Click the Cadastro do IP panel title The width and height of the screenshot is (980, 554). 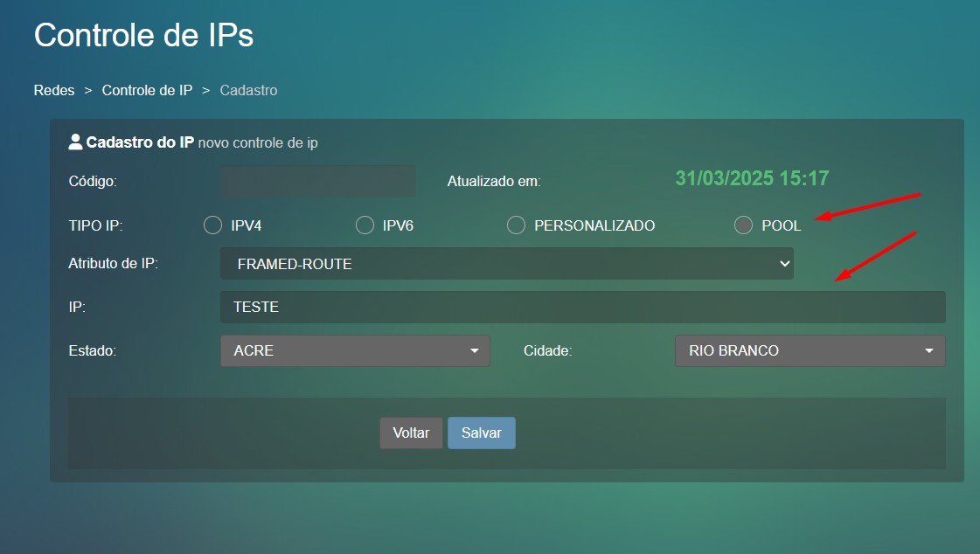[x=140, y=142]
